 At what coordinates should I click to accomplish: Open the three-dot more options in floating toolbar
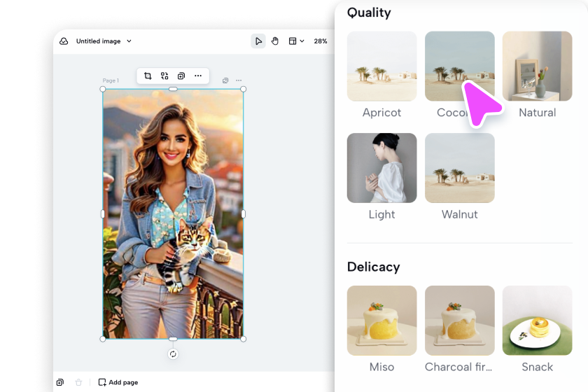[198, 76]
